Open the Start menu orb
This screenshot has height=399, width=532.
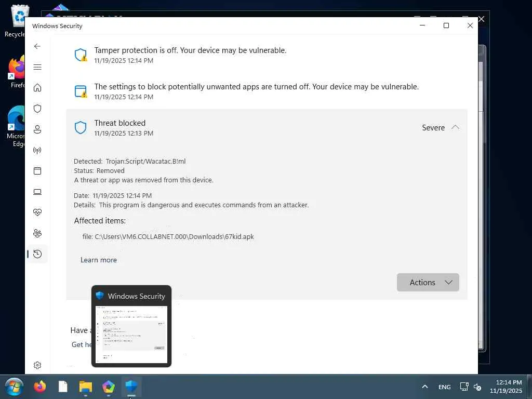[x=14, y=387]
